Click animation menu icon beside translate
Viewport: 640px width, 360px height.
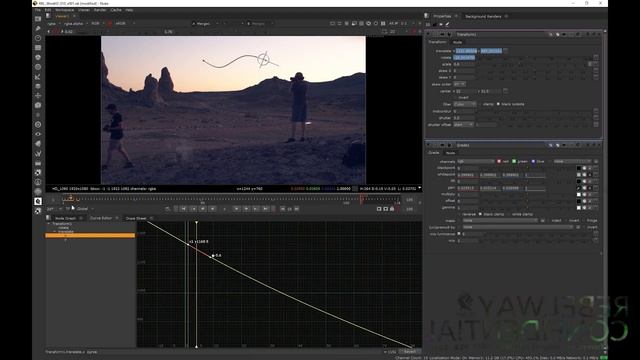point(505,51)
